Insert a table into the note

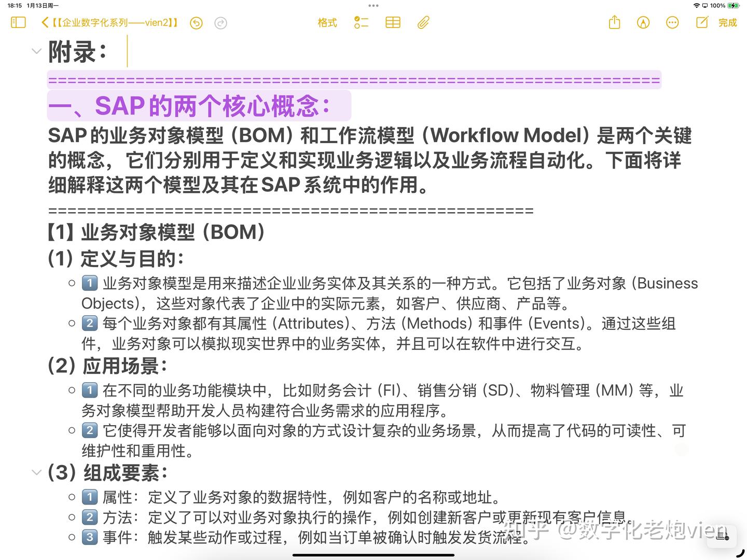(392, 22)
